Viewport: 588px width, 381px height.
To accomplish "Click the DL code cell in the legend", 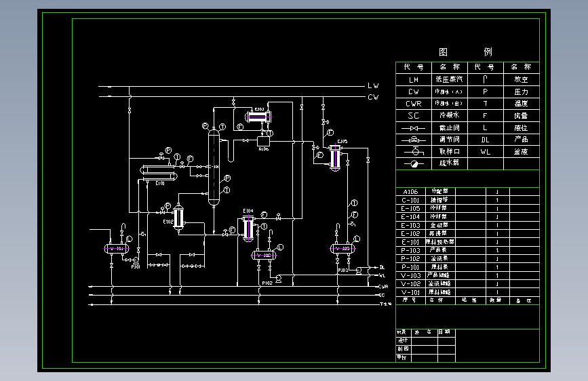I will (x=485, y=140).
